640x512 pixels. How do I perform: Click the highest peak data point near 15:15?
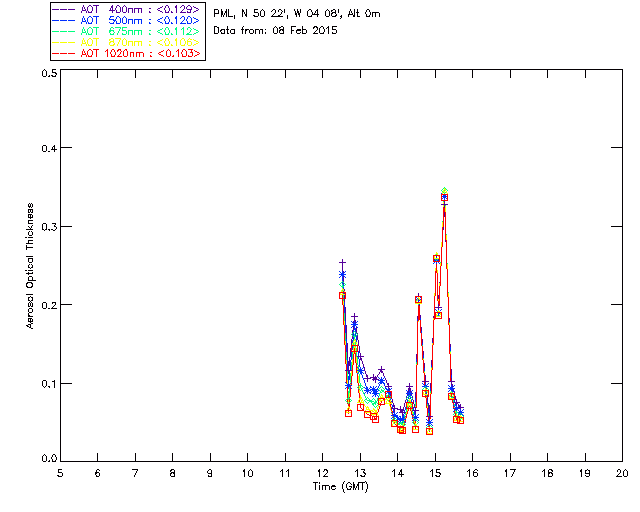point(444,192)
